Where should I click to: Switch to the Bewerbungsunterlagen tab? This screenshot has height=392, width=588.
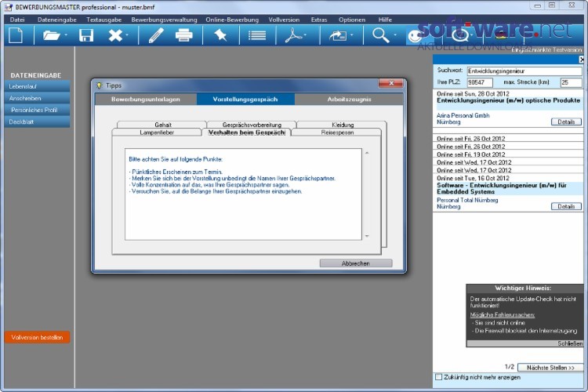click(x=146, y=99)
